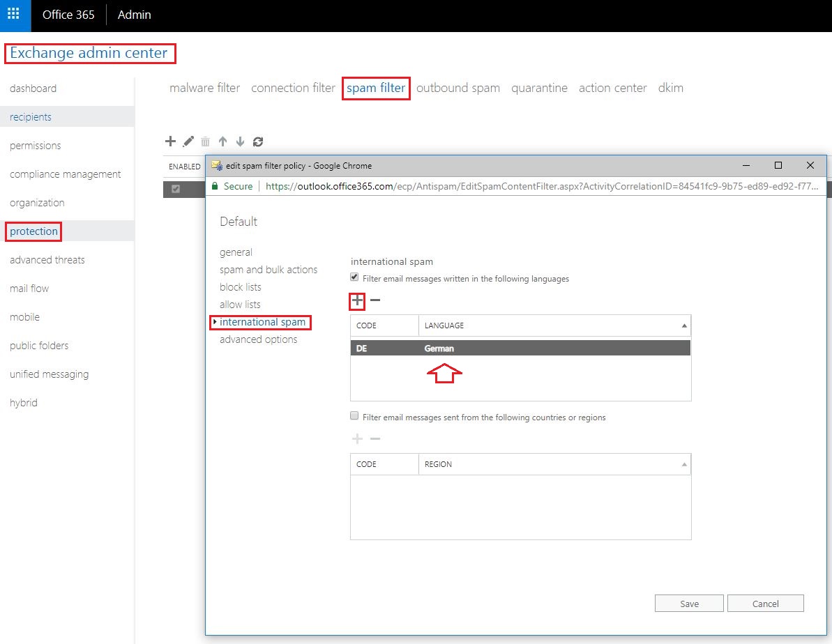Screen dimensions: 832x644
Task: Click the Save button
Action: coord(689,604)
